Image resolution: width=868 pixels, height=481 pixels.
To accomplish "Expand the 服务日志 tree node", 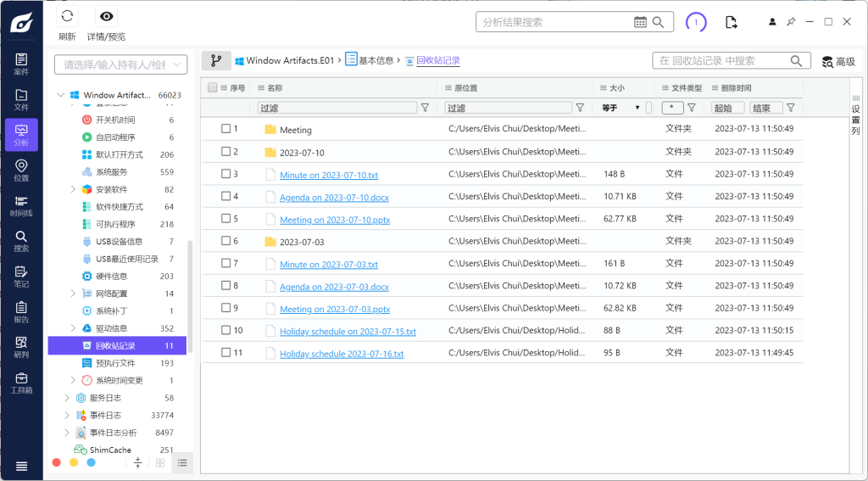I will point(68,398).
